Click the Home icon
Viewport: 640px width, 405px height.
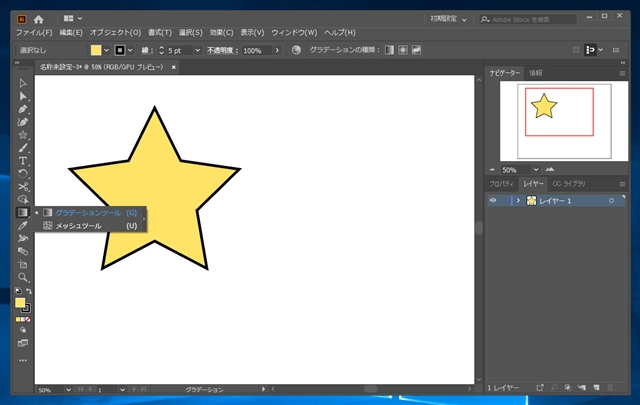coord(39,19)
